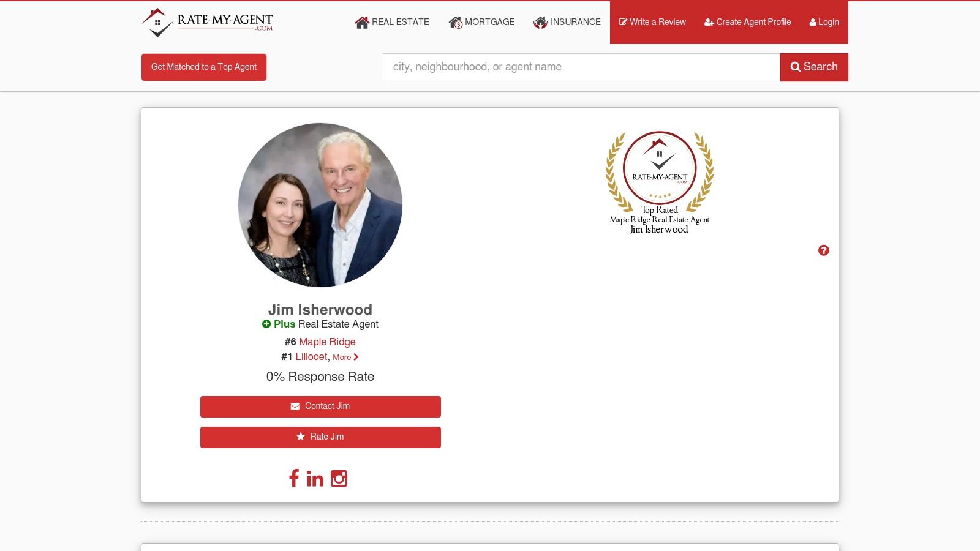Open the Real Estate menu item
Viewport: 980px width, 551px height.
coord(392,22)
